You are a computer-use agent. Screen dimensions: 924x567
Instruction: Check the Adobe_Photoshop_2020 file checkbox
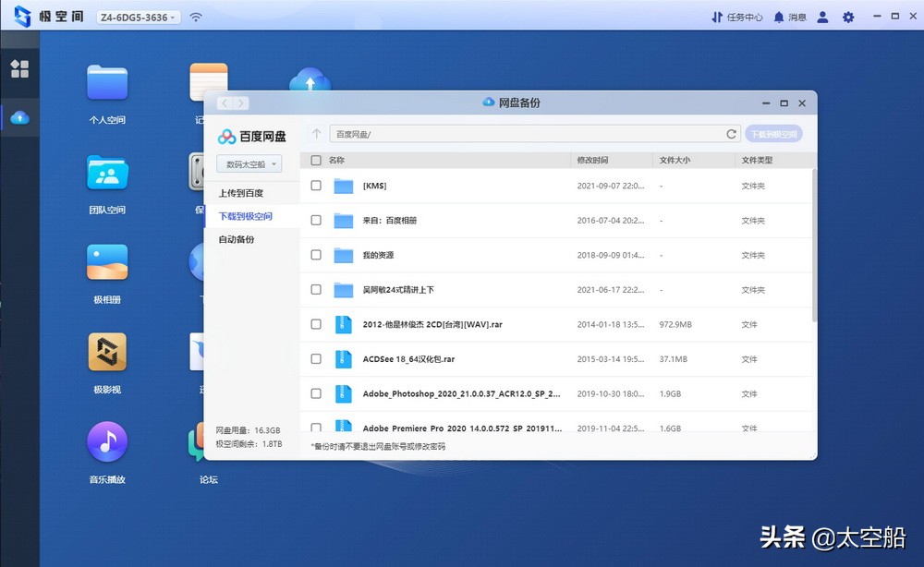pyautogui.click(x=316, y=393)
